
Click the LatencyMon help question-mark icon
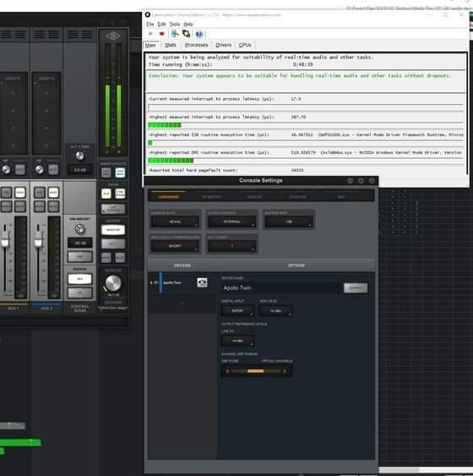pyautogui.click(x=198, y=34)
